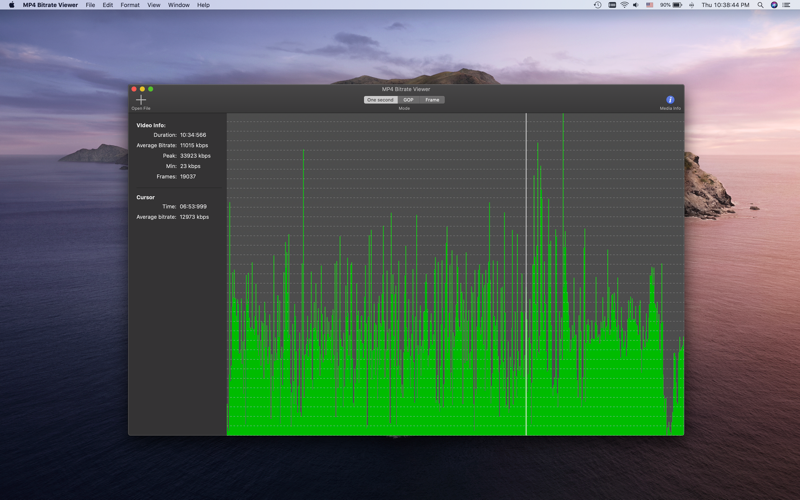The height and width of the screenshot is (500, 800).
Task: Open the Apple menu
Action: click(11, 5)
